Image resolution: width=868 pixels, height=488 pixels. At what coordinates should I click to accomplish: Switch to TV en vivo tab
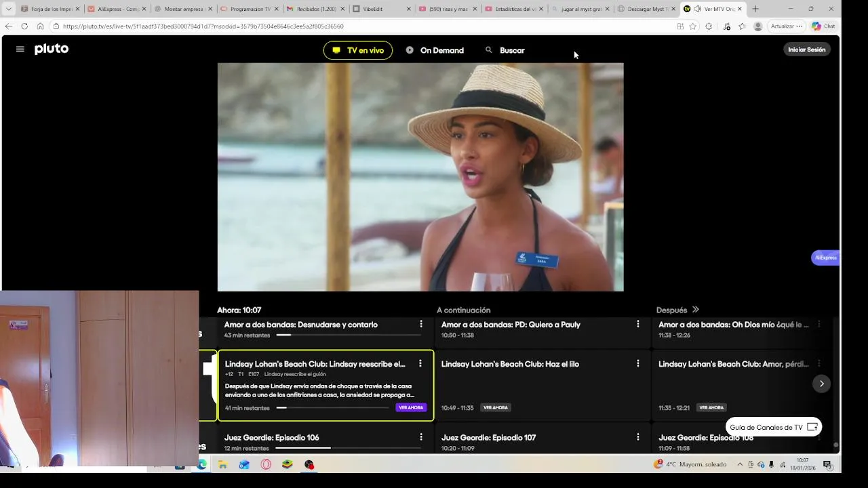(x=358, y=50)
